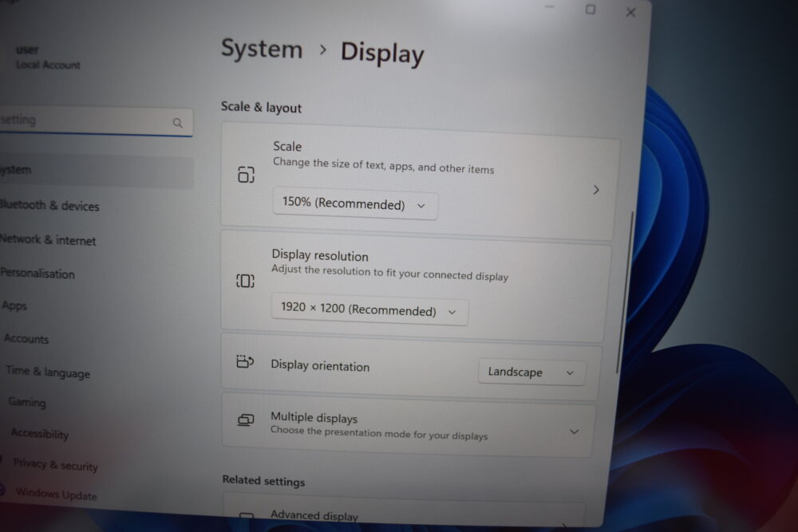Click 'Adjust the resolution to fit' description
The image size is (798, 532).
(390, 273)
